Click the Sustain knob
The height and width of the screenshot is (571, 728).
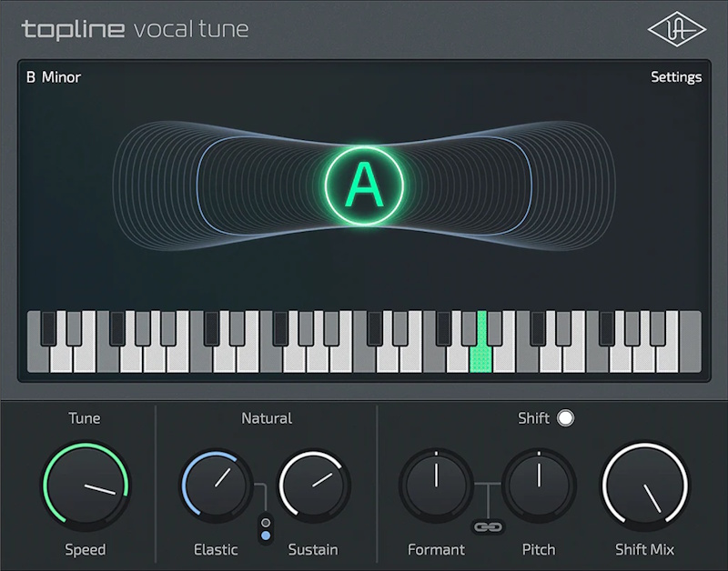pos(313,485)
